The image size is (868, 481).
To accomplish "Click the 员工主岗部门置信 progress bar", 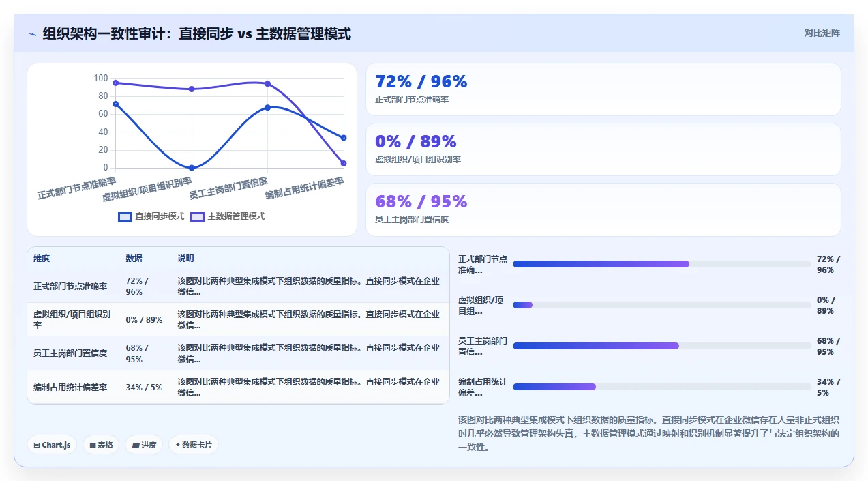I will click(662, 346).
